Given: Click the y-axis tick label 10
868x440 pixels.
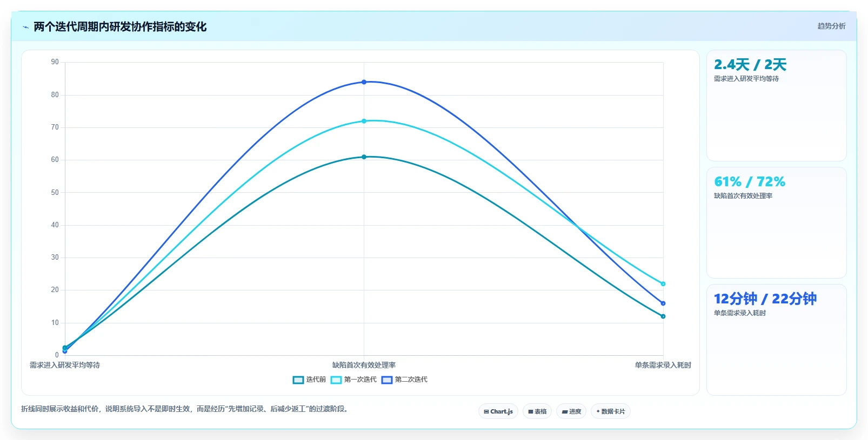Looking at the screenshot, I should coord(55,323).
